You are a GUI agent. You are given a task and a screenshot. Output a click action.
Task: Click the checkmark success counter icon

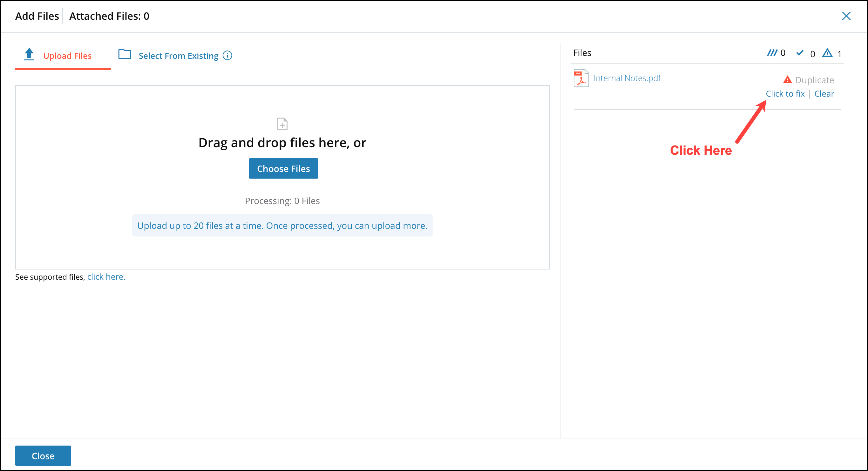pos(800,53)
